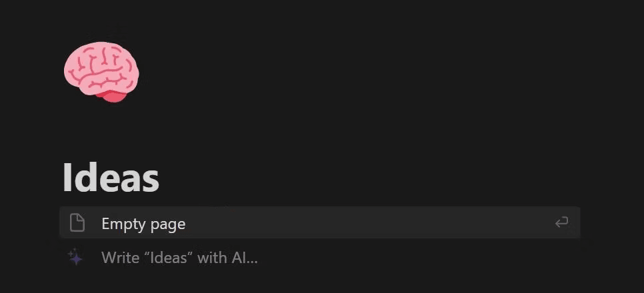Click the "Empty page" text label

[143, 224]
